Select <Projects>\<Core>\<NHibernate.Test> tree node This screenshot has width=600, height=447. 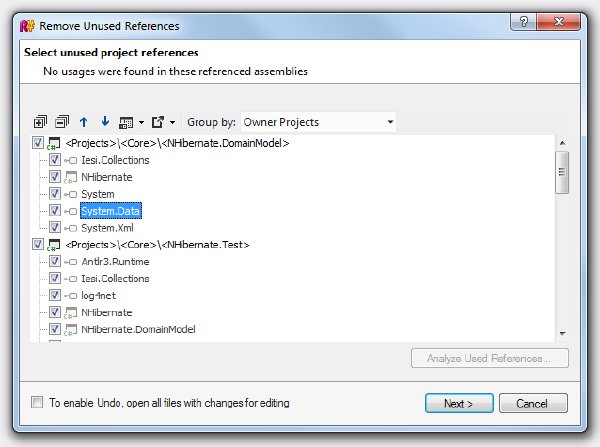[x=157, y=245]
